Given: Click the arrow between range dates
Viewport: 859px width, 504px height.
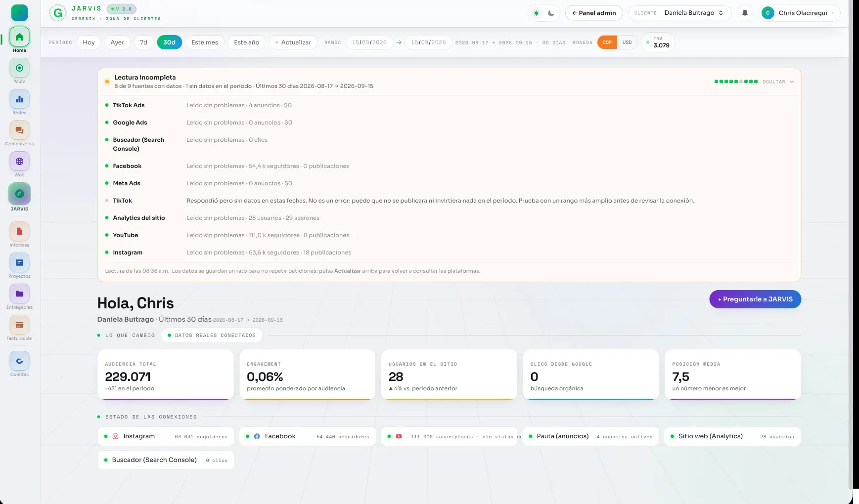Looking at the screenshot, I should pyautogui.click(x=399, y=42).
